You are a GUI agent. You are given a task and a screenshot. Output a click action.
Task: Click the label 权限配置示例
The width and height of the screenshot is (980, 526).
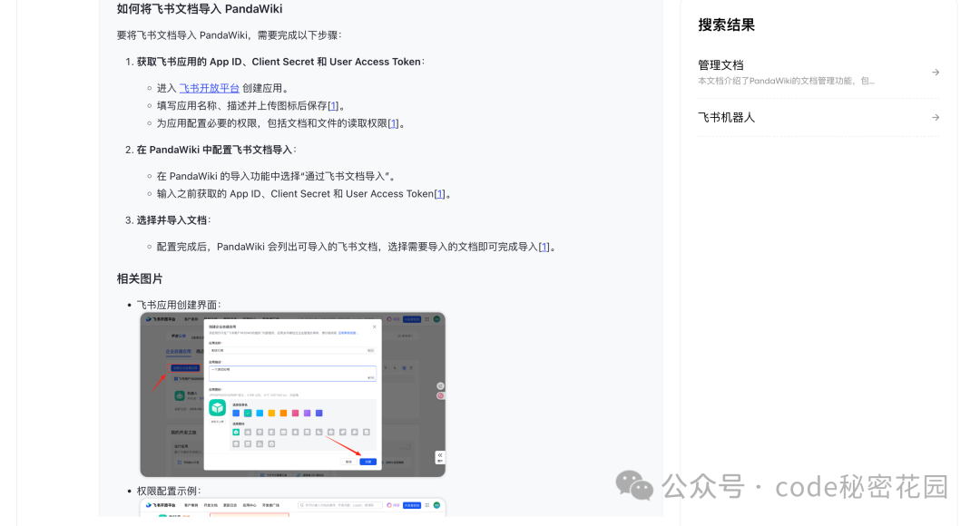click(168, 491)
